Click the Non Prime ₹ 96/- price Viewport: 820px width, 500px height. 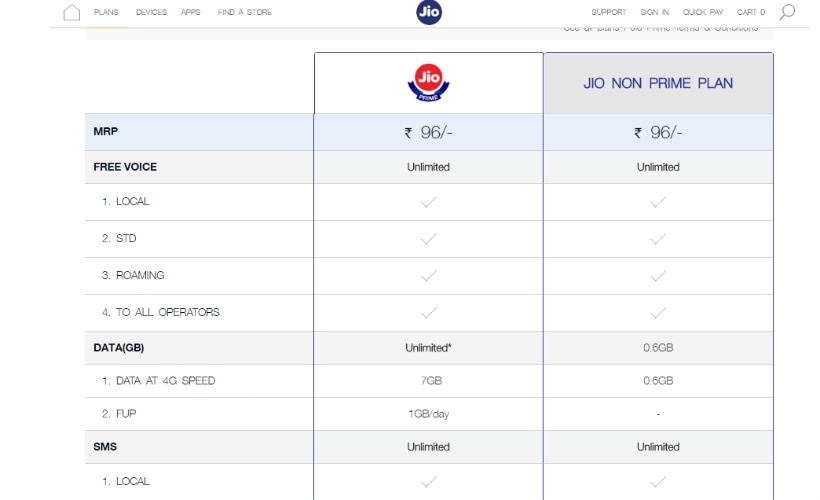coord(658,132)
